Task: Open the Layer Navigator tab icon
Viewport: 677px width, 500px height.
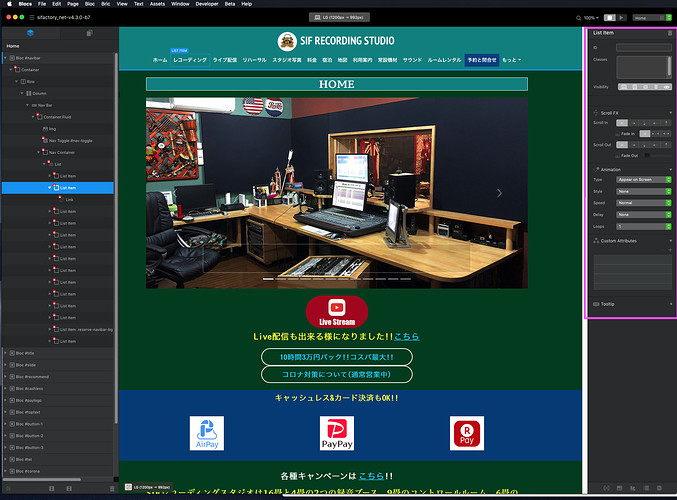Action: click(30, 33)
